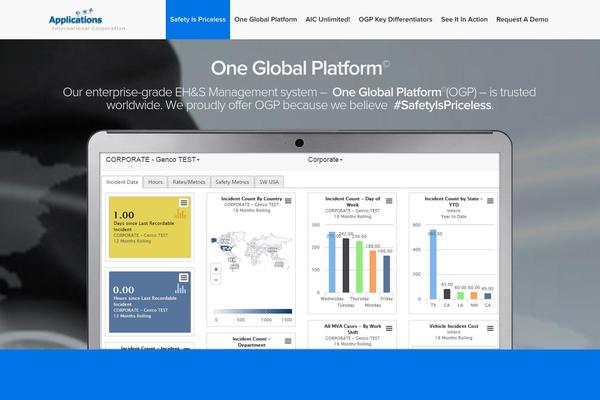Screen dimensions: 600x400
Task: Open the Applications International Corporation logo
Action: pyautogui.click(x=87, y=20)
